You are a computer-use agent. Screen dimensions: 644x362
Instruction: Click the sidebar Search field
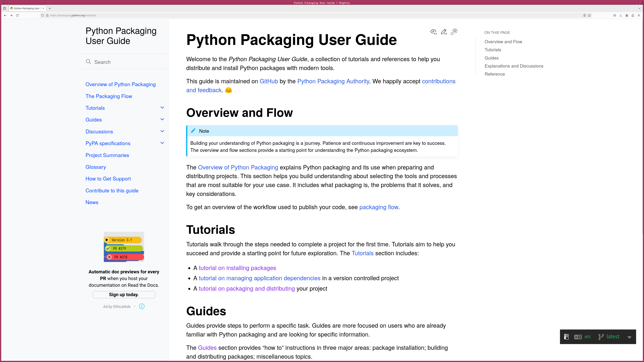tap(125, 62)
